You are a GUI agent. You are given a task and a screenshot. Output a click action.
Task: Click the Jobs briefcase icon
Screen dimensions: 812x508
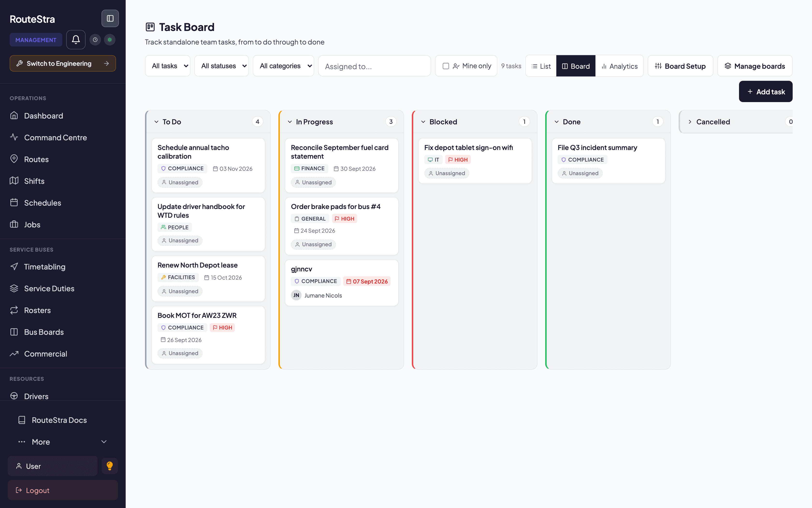pyautogui.click(x=14, y=224)
